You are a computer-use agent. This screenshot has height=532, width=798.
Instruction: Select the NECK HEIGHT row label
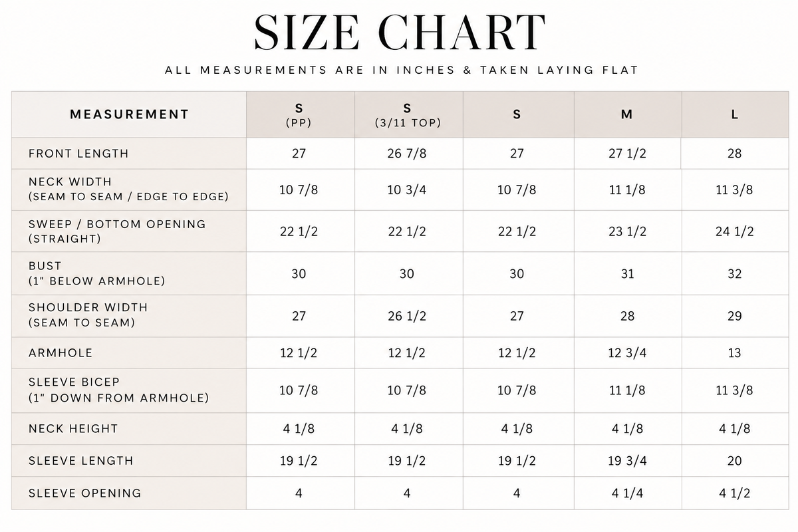[73, 429]
